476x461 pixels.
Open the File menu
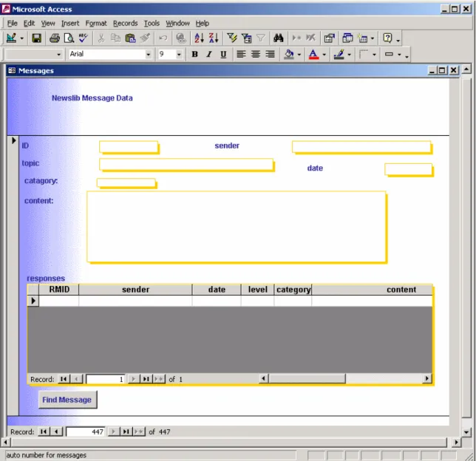(x=12, y=24)
